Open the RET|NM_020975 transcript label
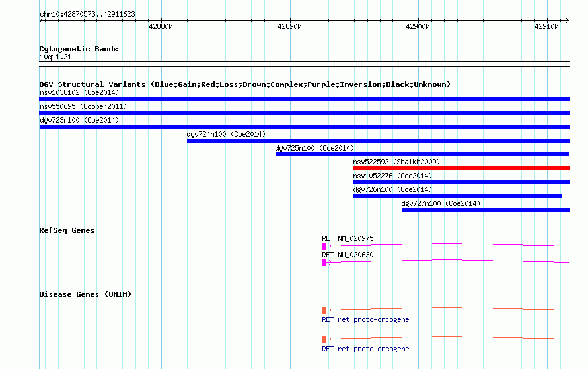The image size is (588, 369). click(348, 238)
